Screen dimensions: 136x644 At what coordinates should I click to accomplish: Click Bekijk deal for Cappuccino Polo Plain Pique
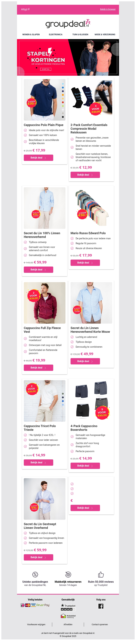[x=38, y=158]
